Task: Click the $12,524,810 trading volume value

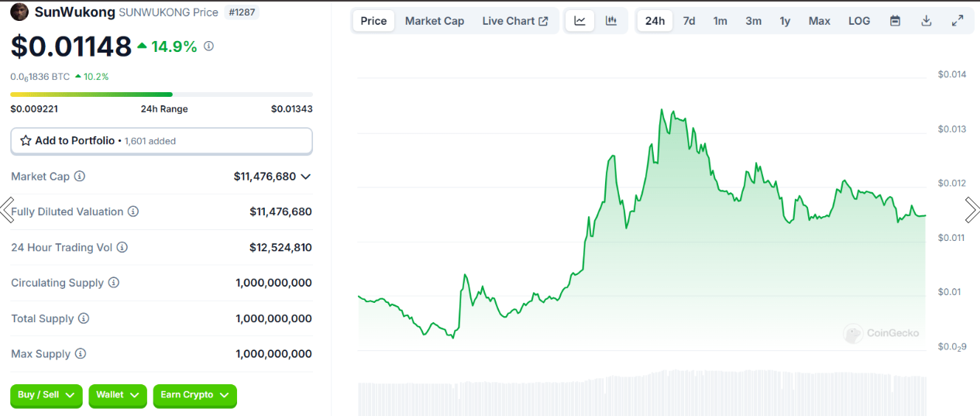Action: coord(280,248)
